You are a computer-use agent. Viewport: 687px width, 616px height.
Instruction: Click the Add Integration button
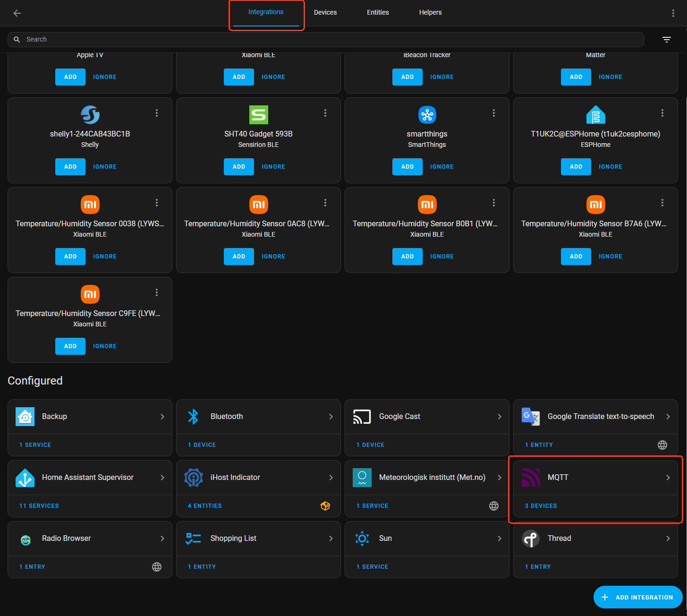click(638, 597)
